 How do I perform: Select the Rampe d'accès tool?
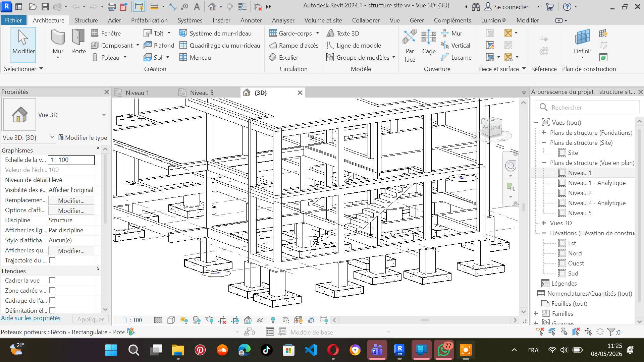pos(294,45)
